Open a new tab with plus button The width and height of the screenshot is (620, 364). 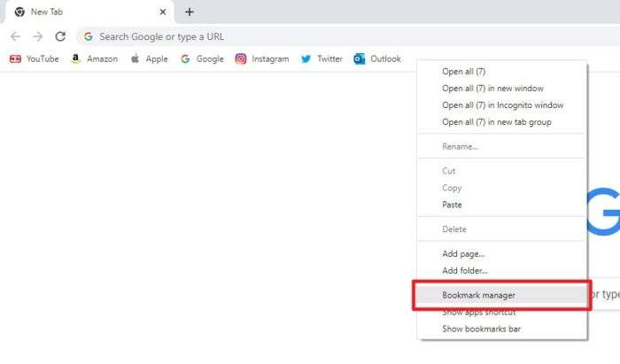190,12
